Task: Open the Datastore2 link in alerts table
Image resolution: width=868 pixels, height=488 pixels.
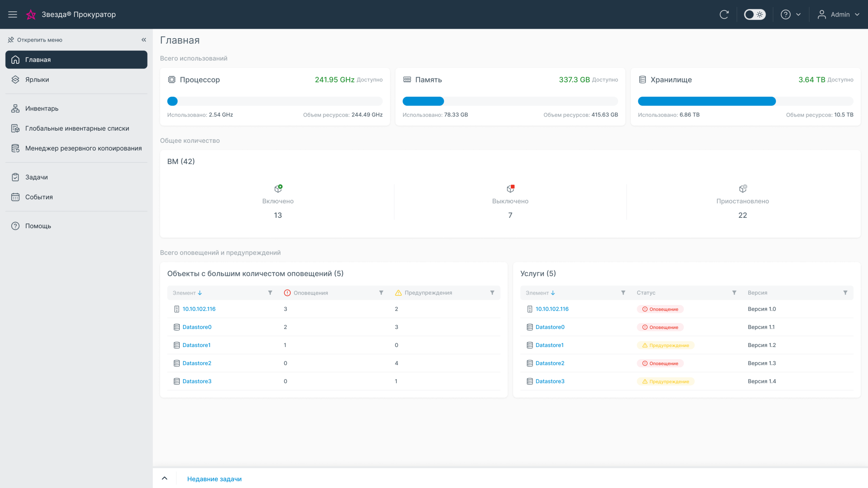Action: pyautogui.click(x=197, y=363)
